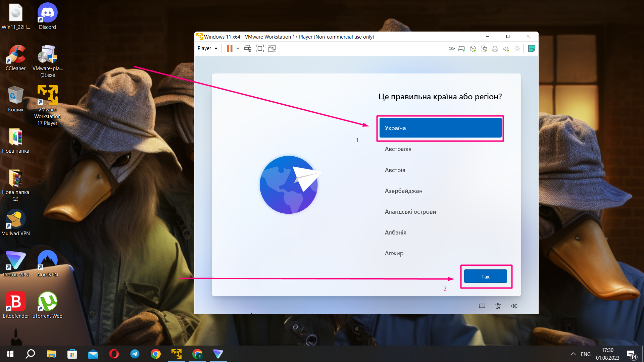Select Албанія in the country list
The image size is (644, 362).
point(440,232)
